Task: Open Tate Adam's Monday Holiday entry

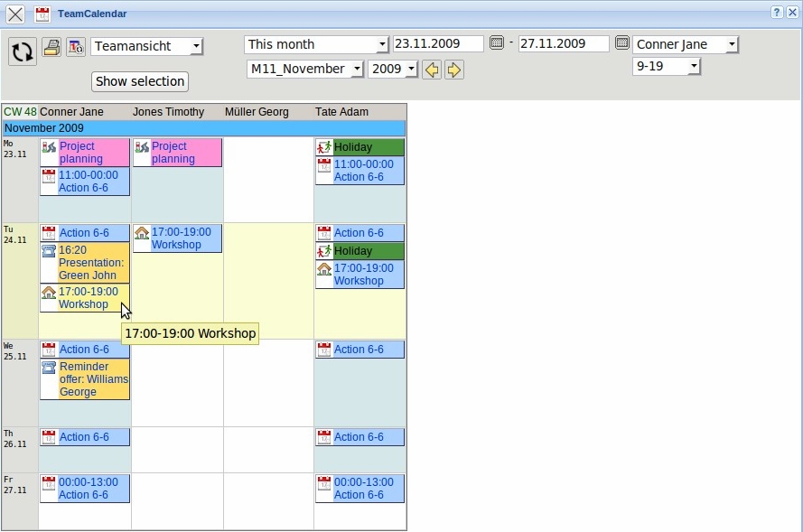Action: [x=360, y=147]
